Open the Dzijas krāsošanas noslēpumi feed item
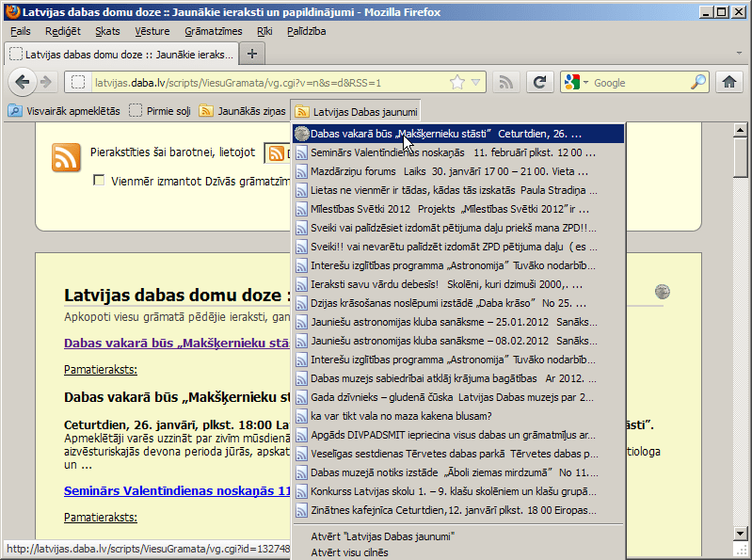 (x=458, y=303)
